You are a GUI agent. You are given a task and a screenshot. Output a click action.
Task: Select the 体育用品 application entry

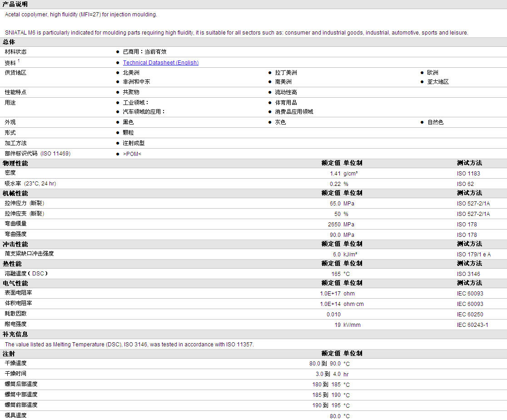pos(286,103)
